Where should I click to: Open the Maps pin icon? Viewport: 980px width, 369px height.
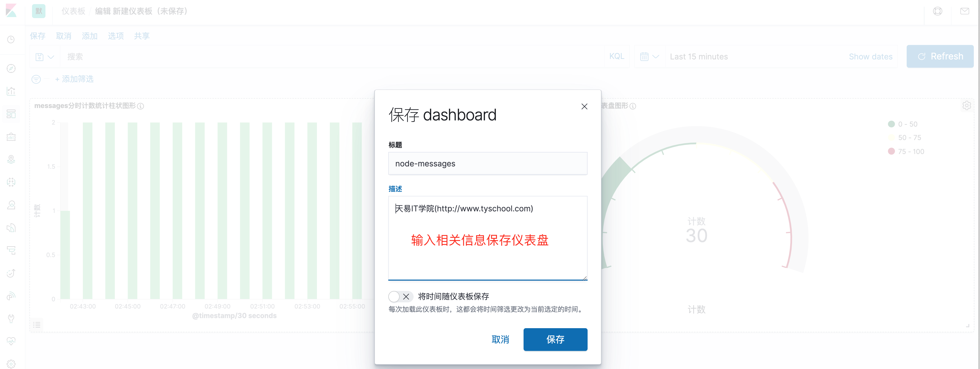[x=11, y=159]
